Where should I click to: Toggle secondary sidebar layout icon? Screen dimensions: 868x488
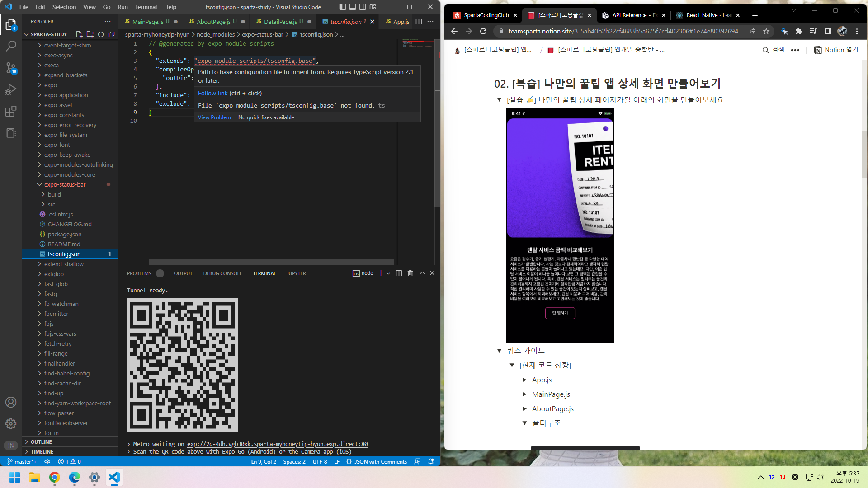363,7
